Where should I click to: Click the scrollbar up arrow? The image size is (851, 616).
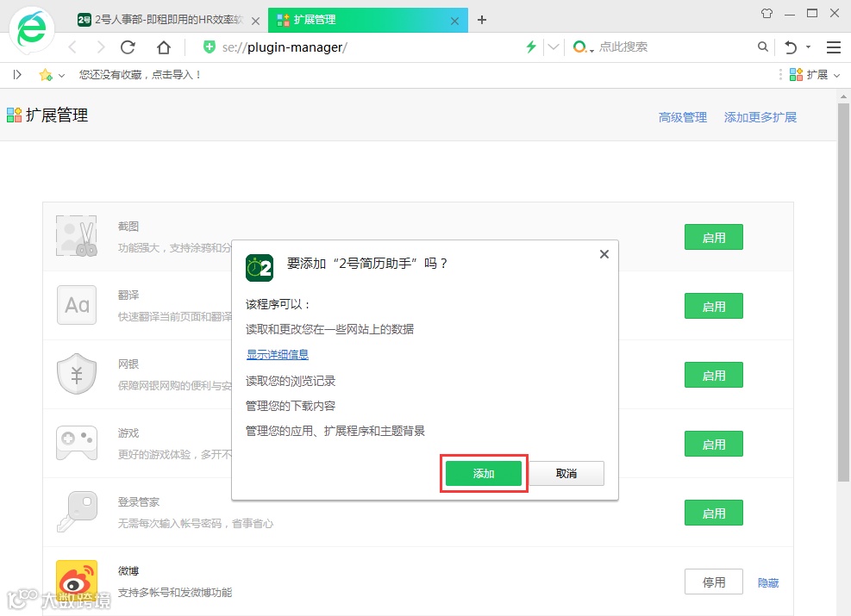[843, 96]
